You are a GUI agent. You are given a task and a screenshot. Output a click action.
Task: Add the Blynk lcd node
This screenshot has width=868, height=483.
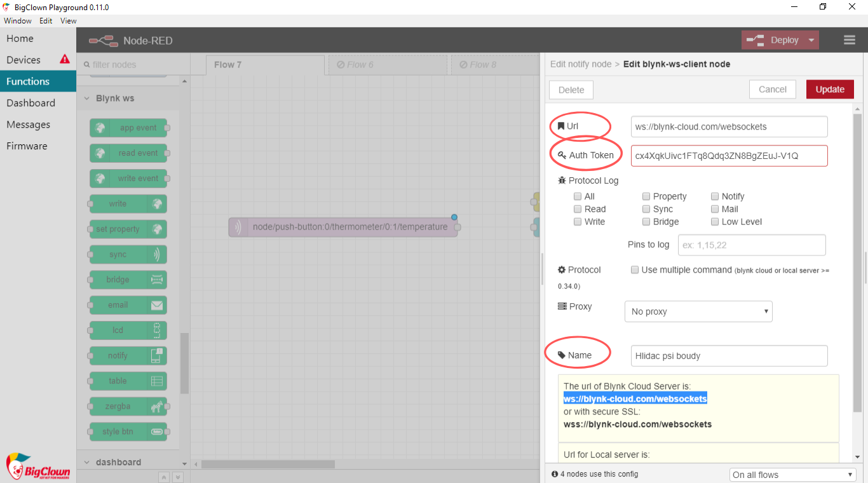point(128,330)
